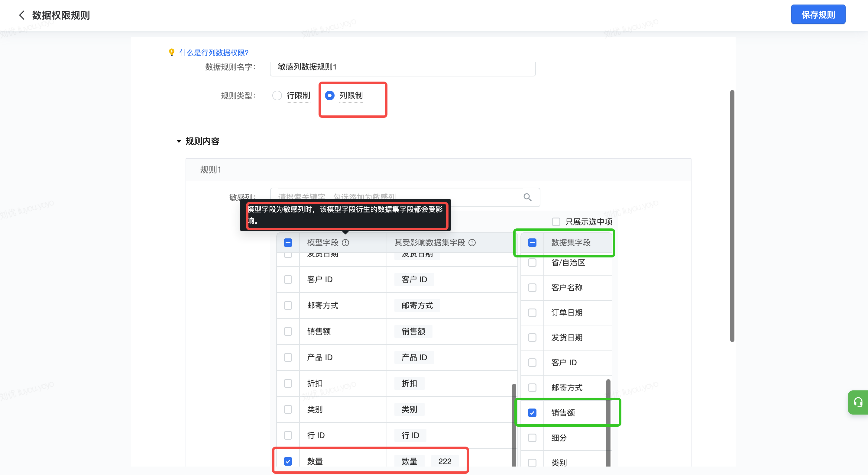Uncheck 销售额 in dataset fields list
The height and width of the screenshot is (475, 868).
click(x=532, y=413)
